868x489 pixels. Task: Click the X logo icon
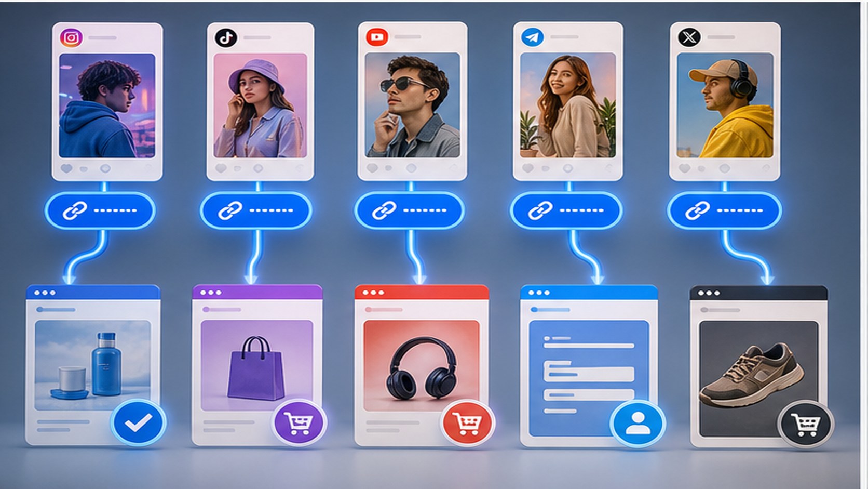(x=689, y=37)
